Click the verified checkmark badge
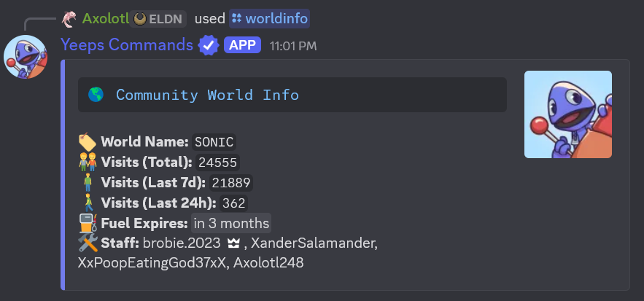The width and height of the screenshot is (644, 301). click(209, 45)
